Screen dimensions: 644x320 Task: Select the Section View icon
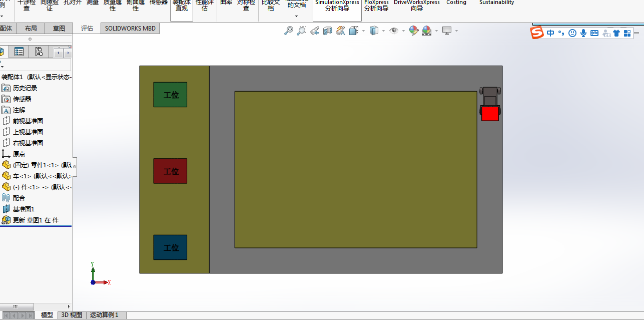328,31
